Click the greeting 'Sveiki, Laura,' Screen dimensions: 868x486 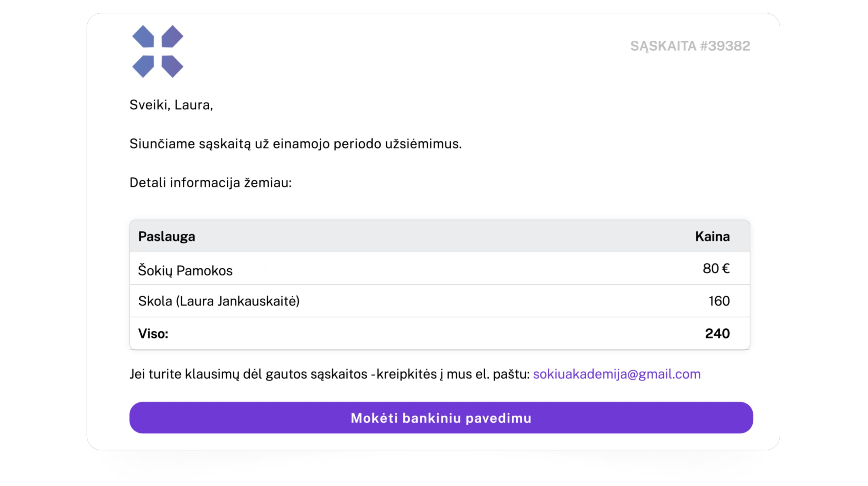171,105
